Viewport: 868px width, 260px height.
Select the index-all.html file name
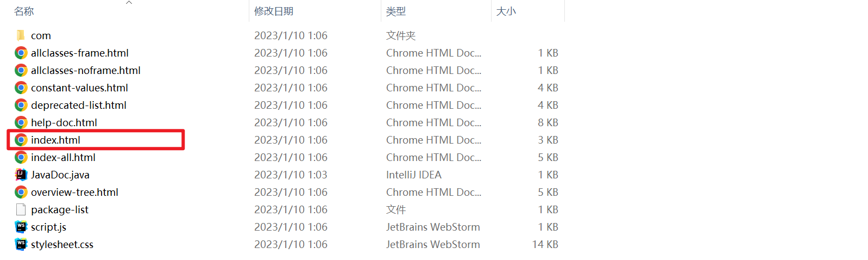63,157
